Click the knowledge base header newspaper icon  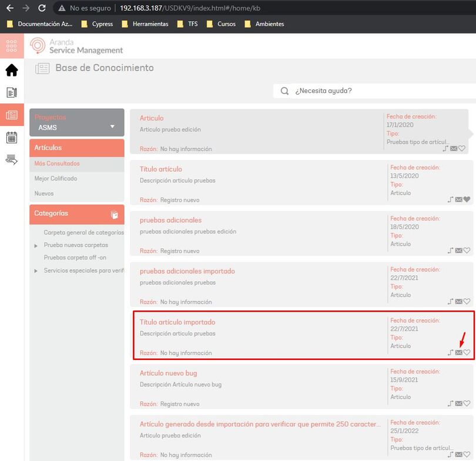(42, 68)
